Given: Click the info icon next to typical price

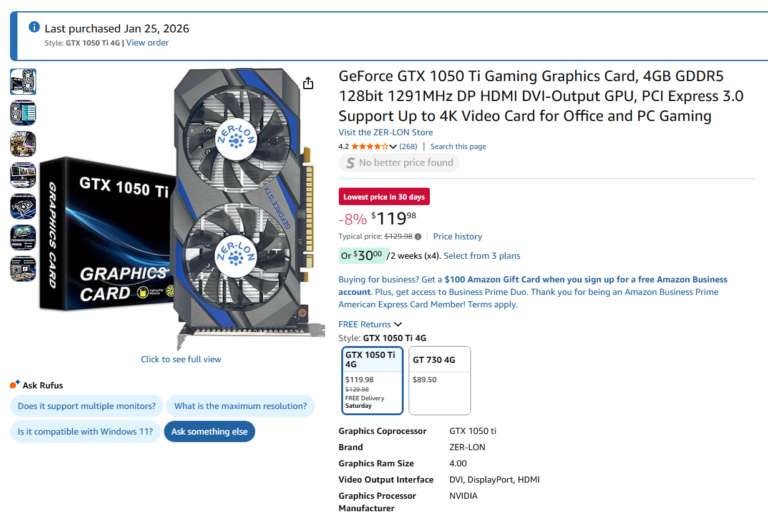Looking at the screenshot, I should pyautogui.click(x=418, y=237).
